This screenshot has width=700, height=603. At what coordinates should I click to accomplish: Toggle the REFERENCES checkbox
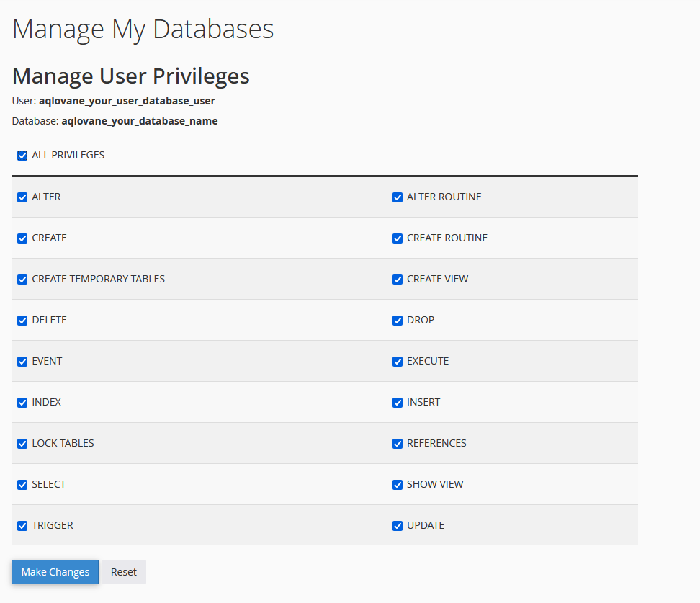[x=398, y=444]
